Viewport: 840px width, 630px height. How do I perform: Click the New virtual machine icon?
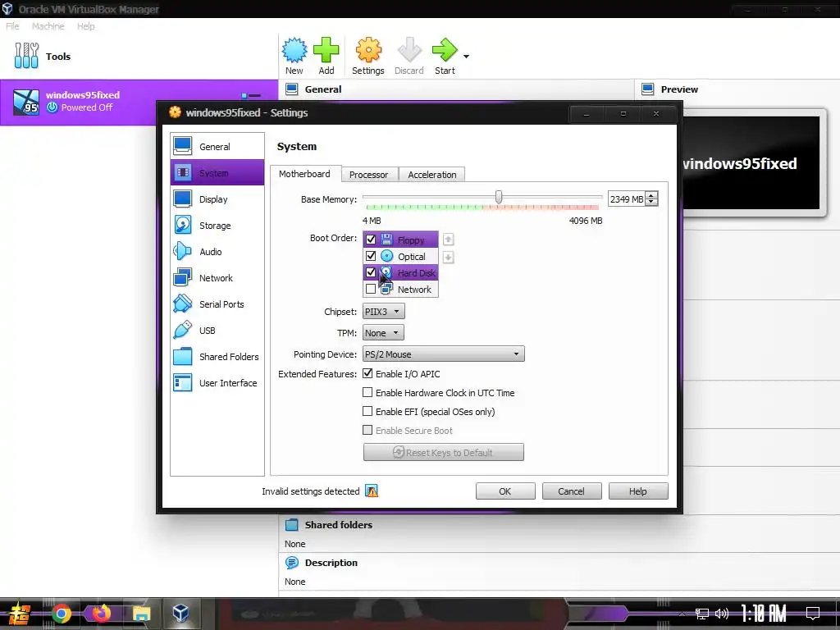(294, 50)
